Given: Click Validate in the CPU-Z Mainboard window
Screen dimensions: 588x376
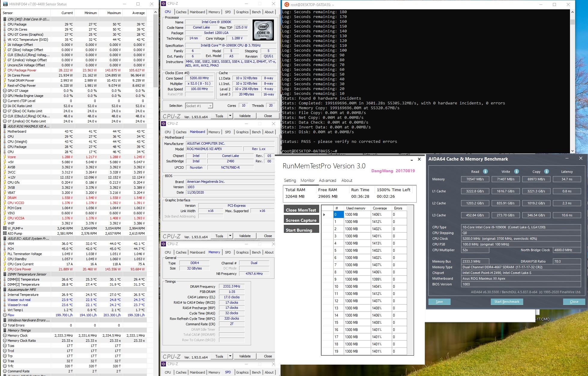Looking at the screenshot, I should click(x=245, y=236).
